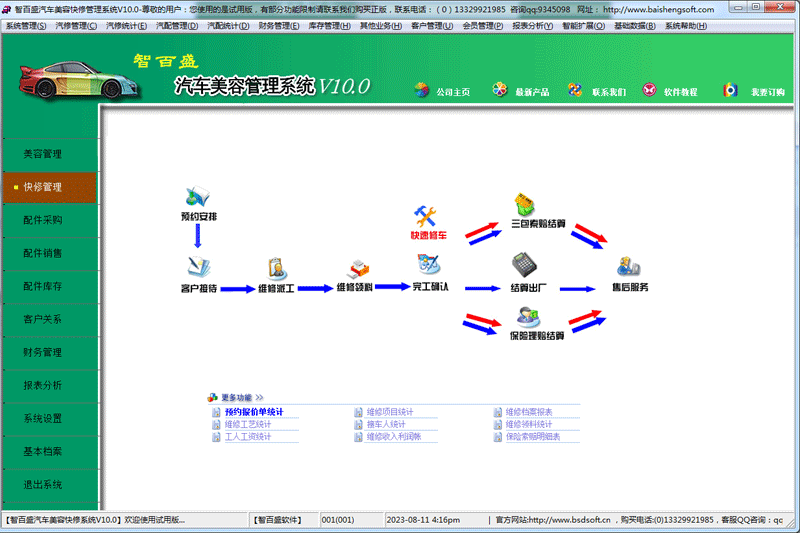Click the 更多功能 colored cubes icon

click(212, 397)
